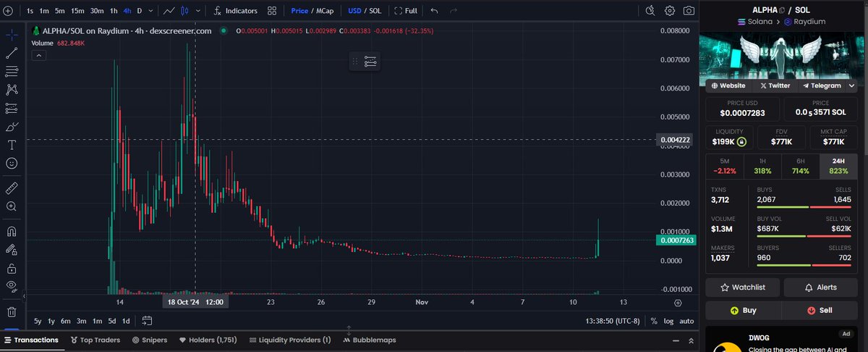The width and height of the screenshot is (868, 352).
Task: Open chart settings gear icon
Action: pyautogui.click(x=670, y=11)
